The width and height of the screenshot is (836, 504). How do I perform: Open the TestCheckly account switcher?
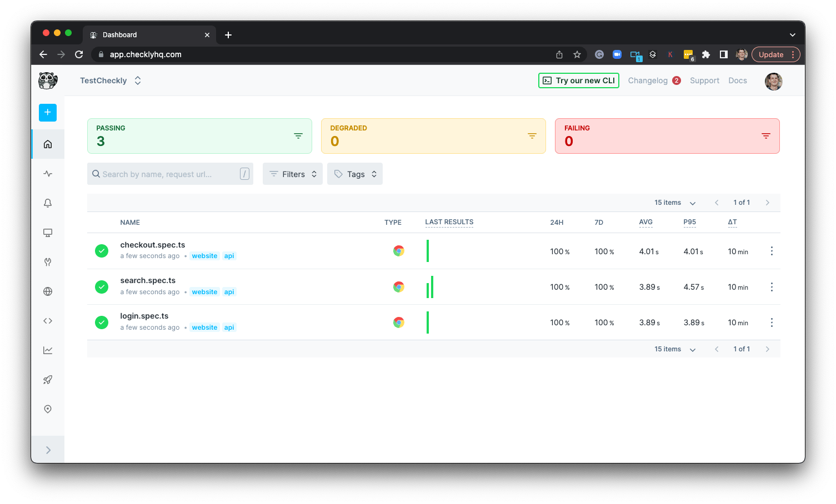point(111,80)
